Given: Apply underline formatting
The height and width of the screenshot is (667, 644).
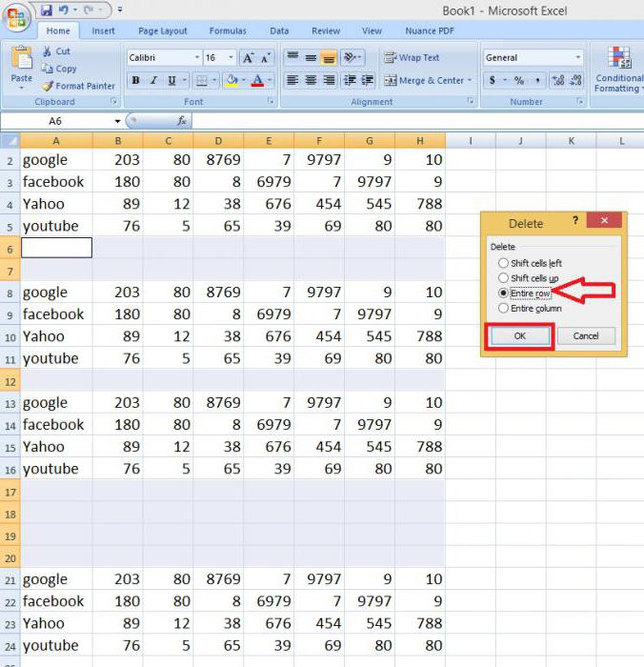Looking at the screenshot, I should pyautogui.click(x=171, y=80).
